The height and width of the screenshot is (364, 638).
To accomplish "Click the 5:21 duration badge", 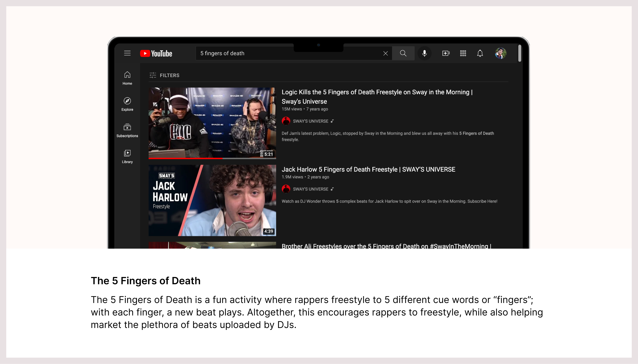I will click(x=268, y=154).
